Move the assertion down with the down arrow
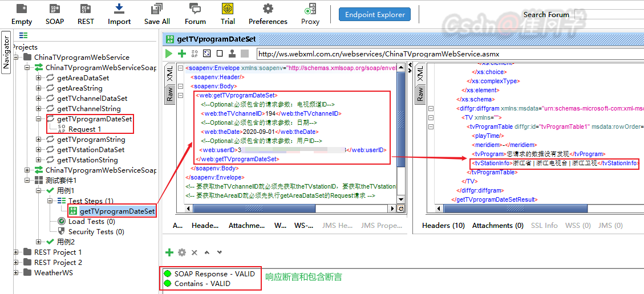 tap(219, 252)
